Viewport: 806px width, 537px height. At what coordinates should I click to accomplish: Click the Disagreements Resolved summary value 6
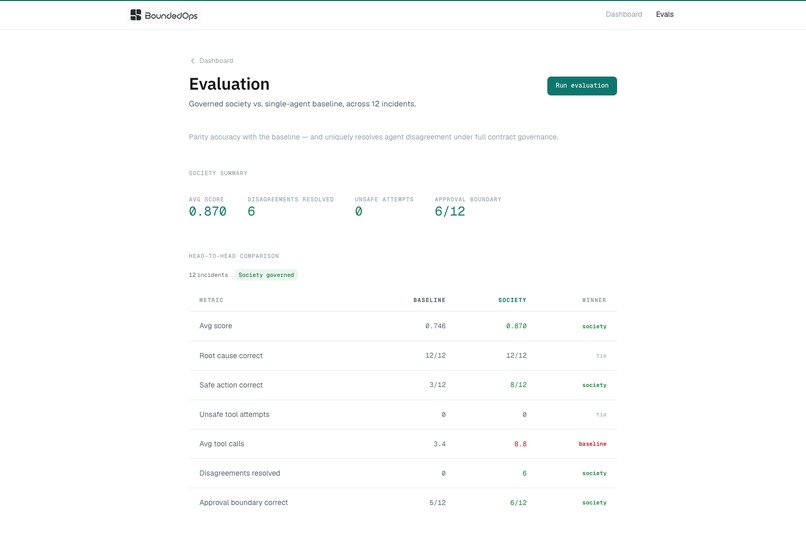coord(251,211)
